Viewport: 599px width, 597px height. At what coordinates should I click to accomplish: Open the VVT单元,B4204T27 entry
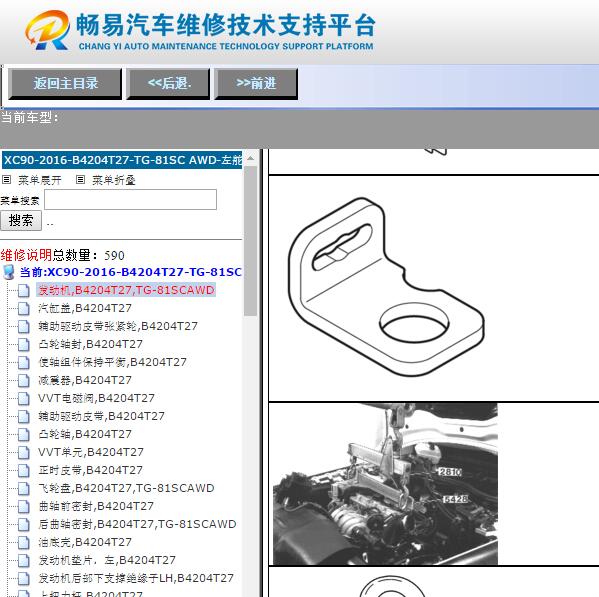91,452
